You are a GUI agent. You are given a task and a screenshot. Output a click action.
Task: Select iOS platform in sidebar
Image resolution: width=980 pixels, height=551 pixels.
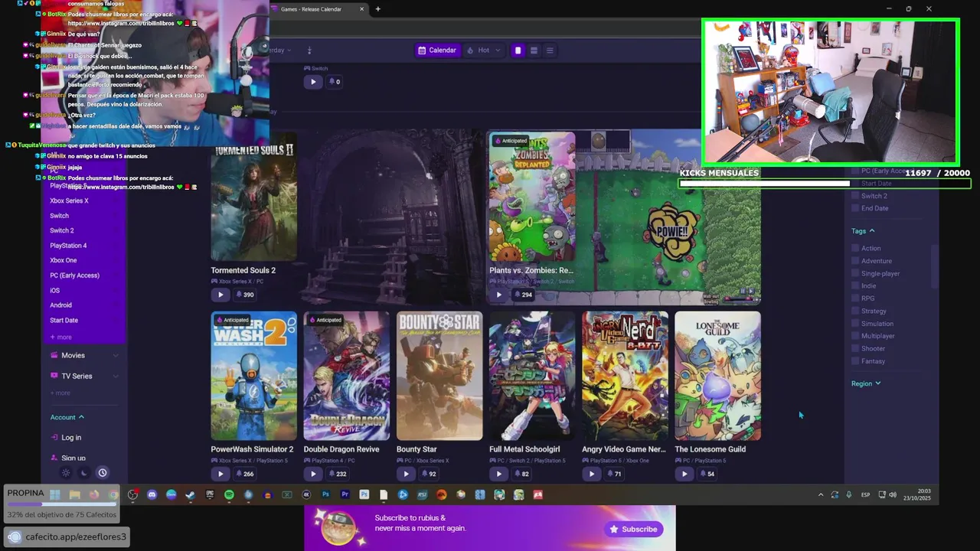[54, 290]
